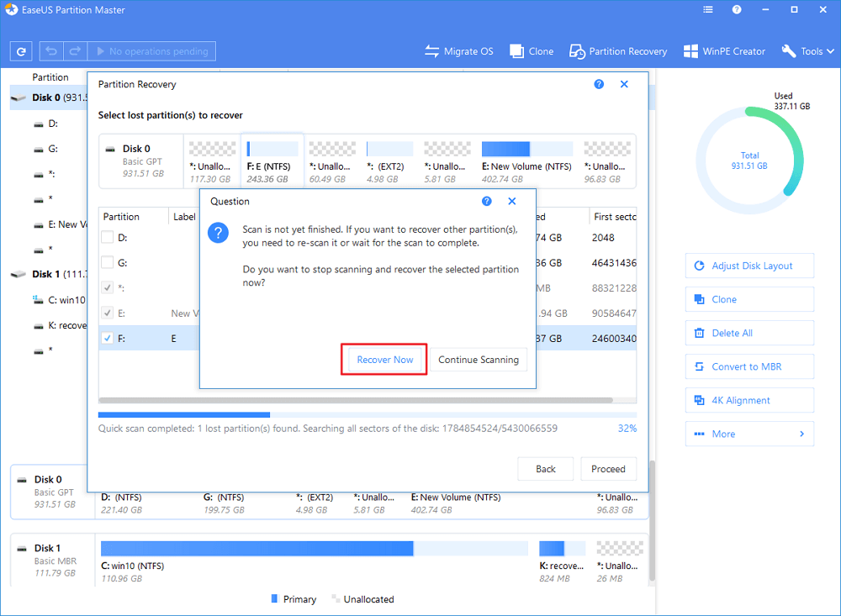The height and width of the screenshot is (616, 841).
Task: Select the F: E (NTFS) partition block
Action: point(272,161)
